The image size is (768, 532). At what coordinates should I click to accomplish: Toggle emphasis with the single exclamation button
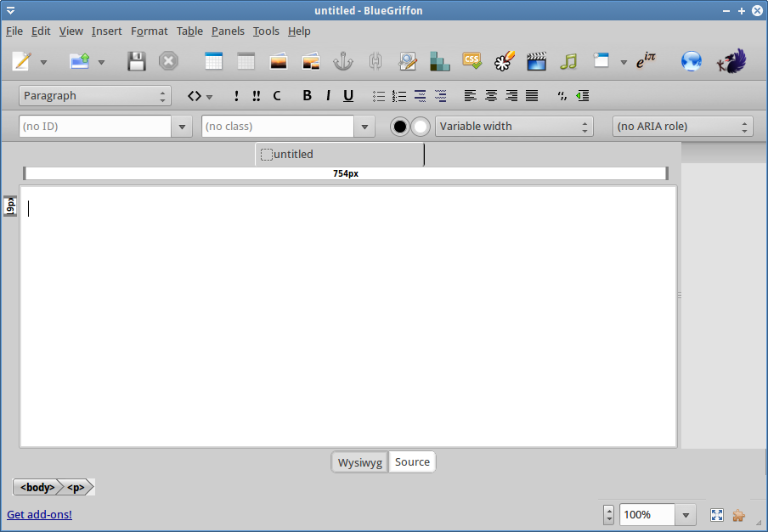[236, 95]
